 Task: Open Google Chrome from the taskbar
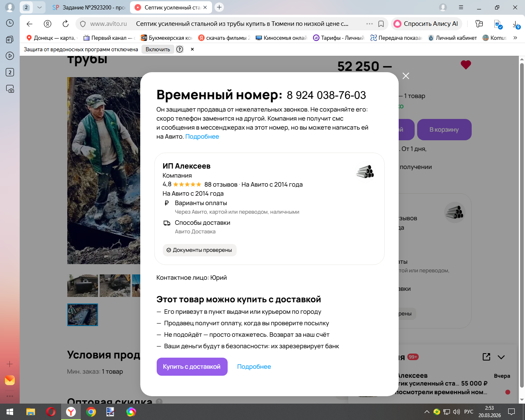point(91,412)
